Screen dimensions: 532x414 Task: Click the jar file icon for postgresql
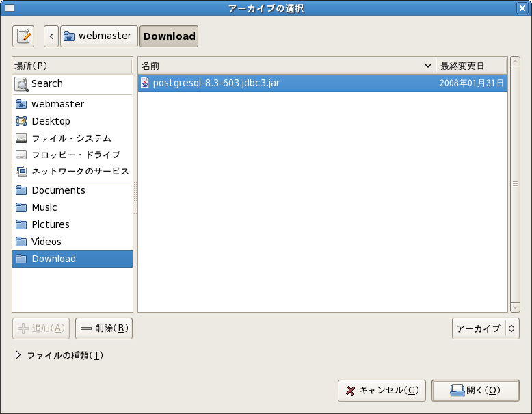(x=145, y=83)
